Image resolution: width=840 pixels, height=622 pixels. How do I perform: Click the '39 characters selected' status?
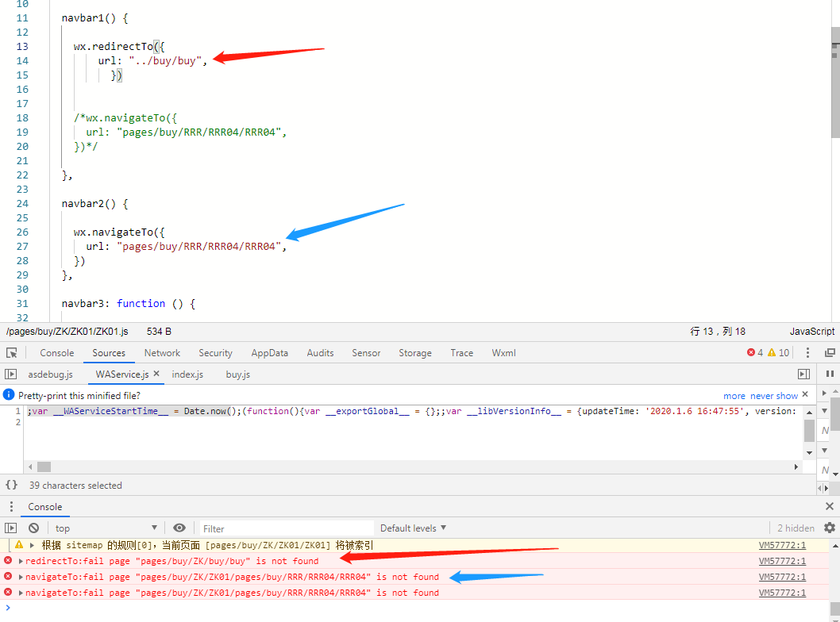click(x=75, y=486)
